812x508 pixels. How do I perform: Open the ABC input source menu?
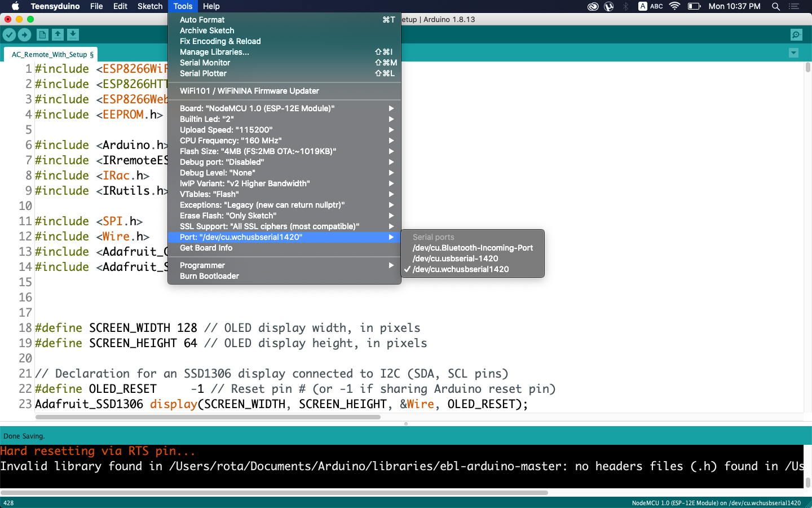coord(651,6)
